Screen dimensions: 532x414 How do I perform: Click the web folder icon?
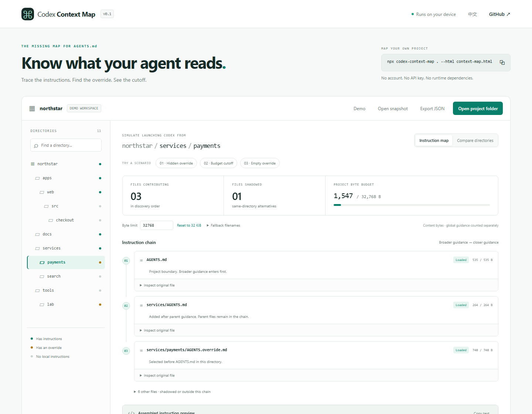pos(42,192)
